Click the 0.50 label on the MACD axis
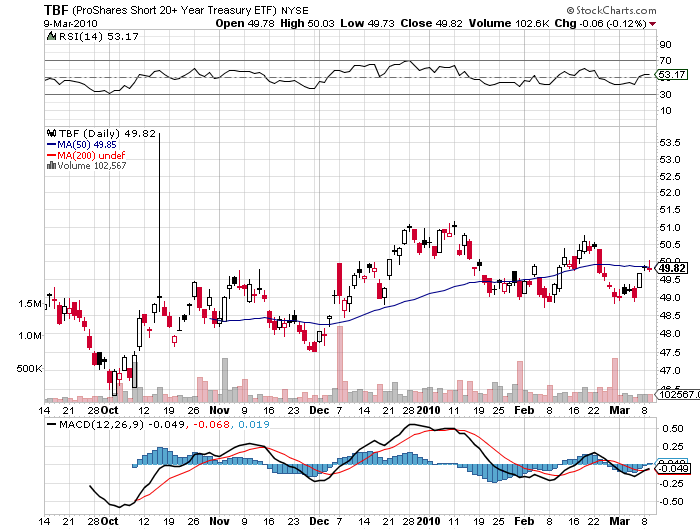 click(x=673, y=428)
